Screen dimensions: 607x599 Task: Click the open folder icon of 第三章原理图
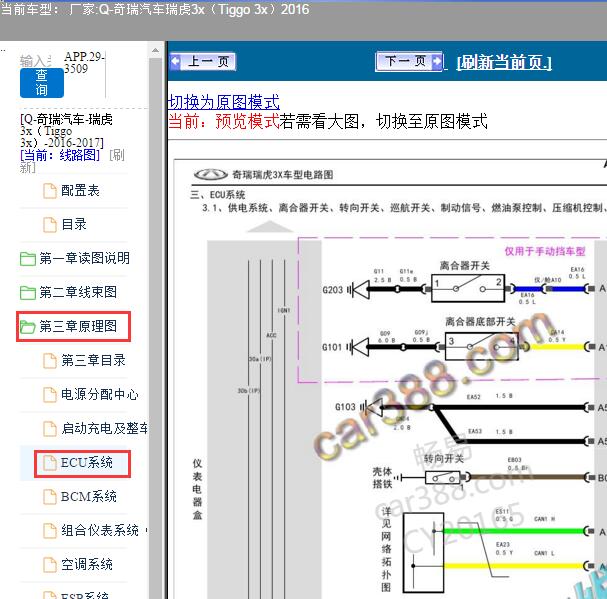click(x=27, y=327)
